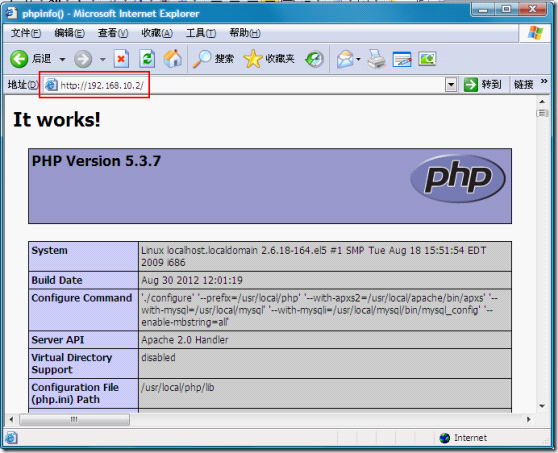Click the "Configure Command" row label
The width and height of the screenshot is (558, 453).
click(81, 298)
